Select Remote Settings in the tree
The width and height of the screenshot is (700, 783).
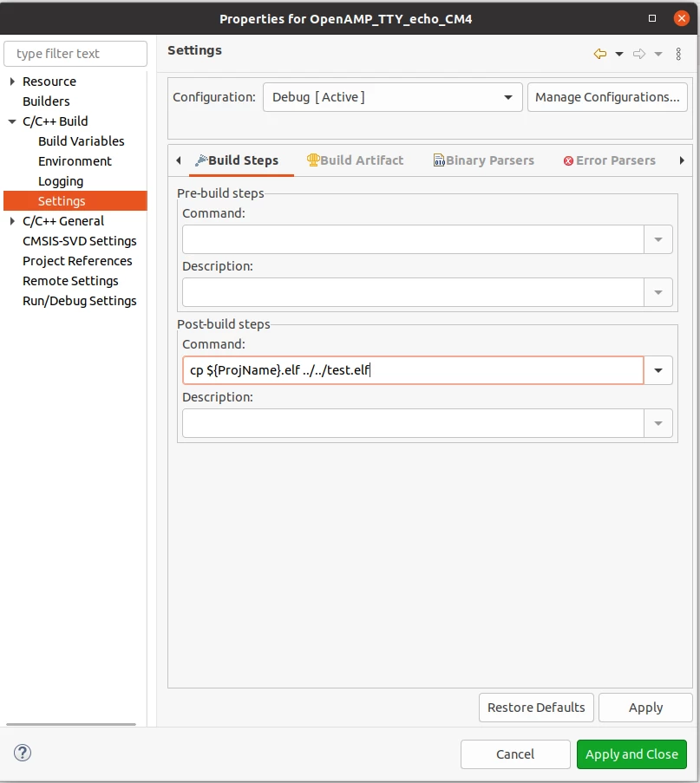coord(70,281)
